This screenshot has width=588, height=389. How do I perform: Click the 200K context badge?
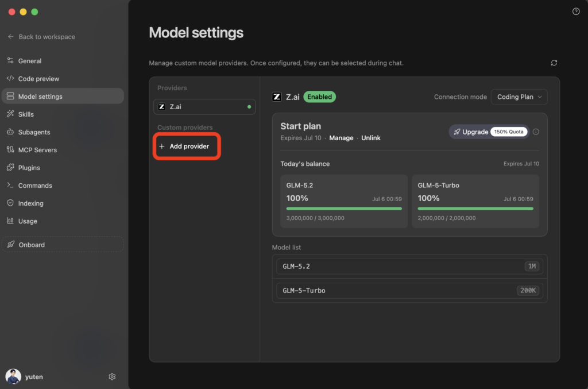click(x=528, y=290)
